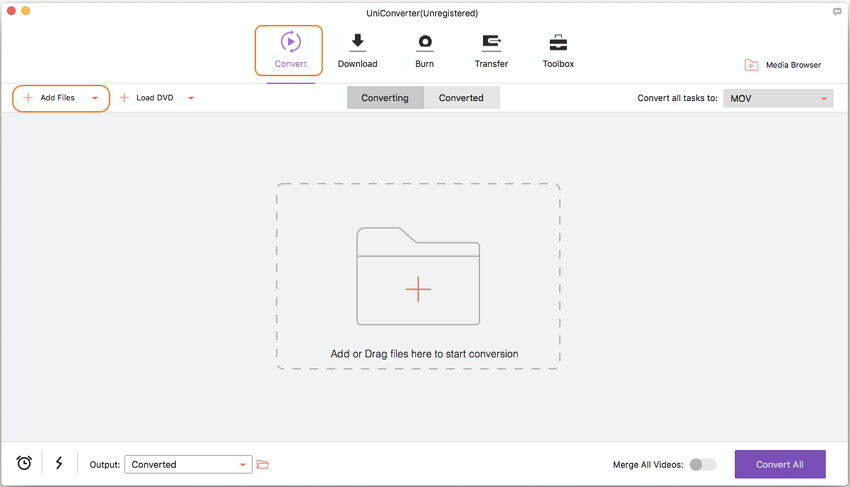
Task: Click the folder plus icon to add files
Action: pyautogui.click(x=418, y=276)
